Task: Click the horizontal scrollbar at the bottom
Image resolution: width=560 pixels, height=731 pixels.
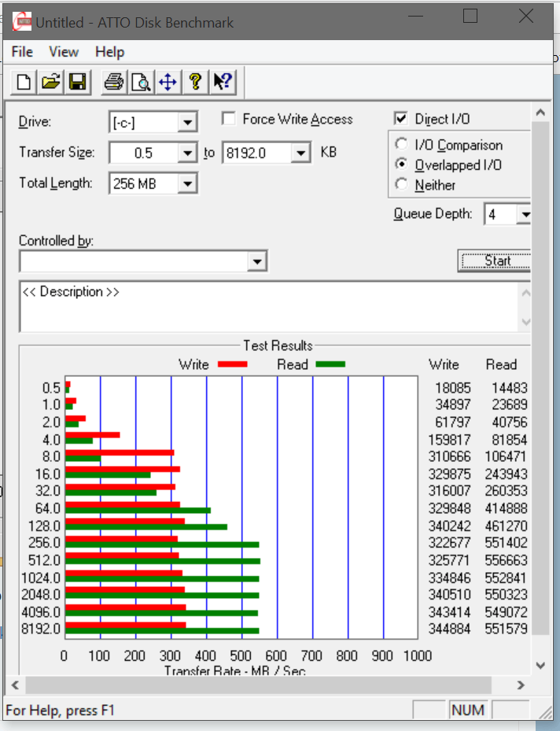Action: (267, 685)
